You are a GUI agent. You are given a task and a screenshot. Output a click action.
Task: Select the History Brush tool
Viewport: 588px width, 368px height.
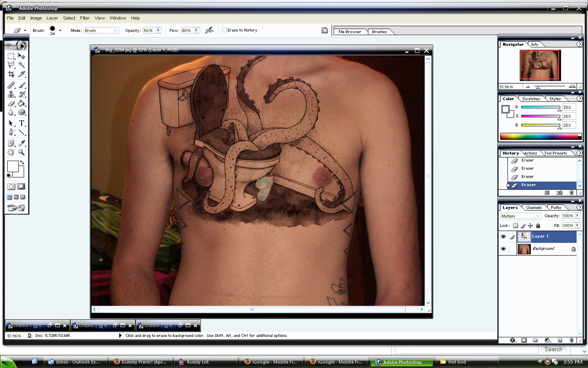(22, 94)
